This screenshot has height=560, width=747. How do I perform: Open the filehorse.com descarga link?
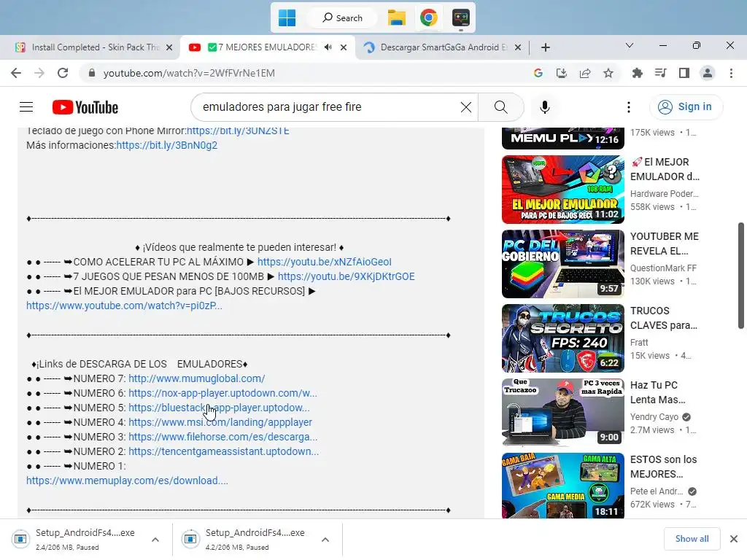coord(223,437)
